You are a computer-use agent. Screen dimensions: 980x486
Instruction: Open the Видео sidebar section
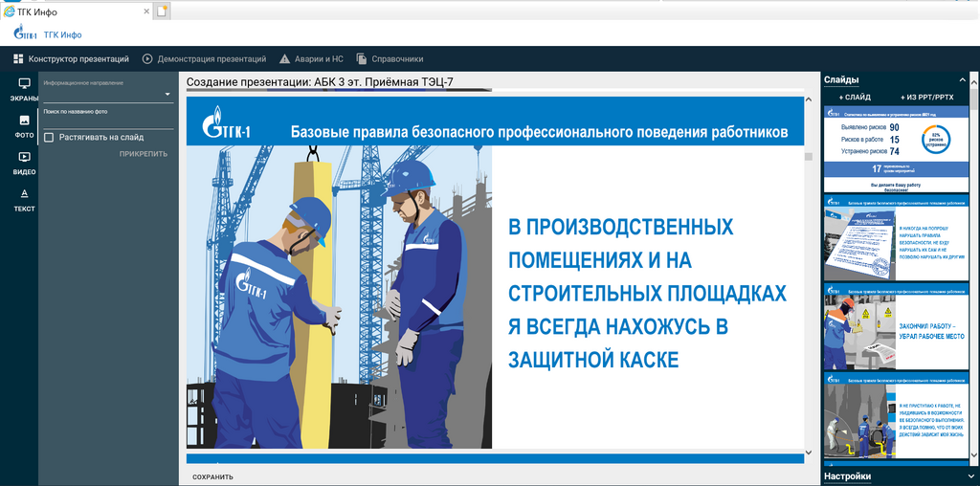coord(24,164)
